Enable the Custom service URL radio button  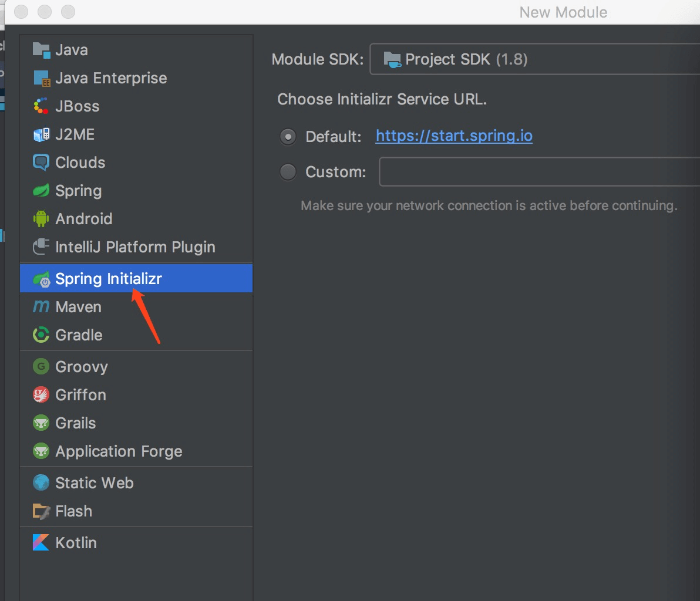pyautogui.click(x=288, y=172)
